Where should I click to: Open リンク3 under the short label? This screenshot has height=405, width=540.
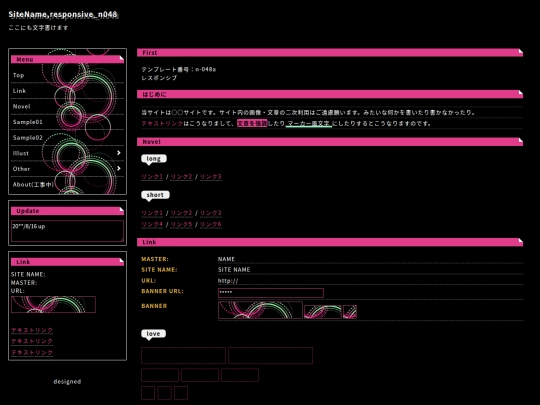click(210, 213)
